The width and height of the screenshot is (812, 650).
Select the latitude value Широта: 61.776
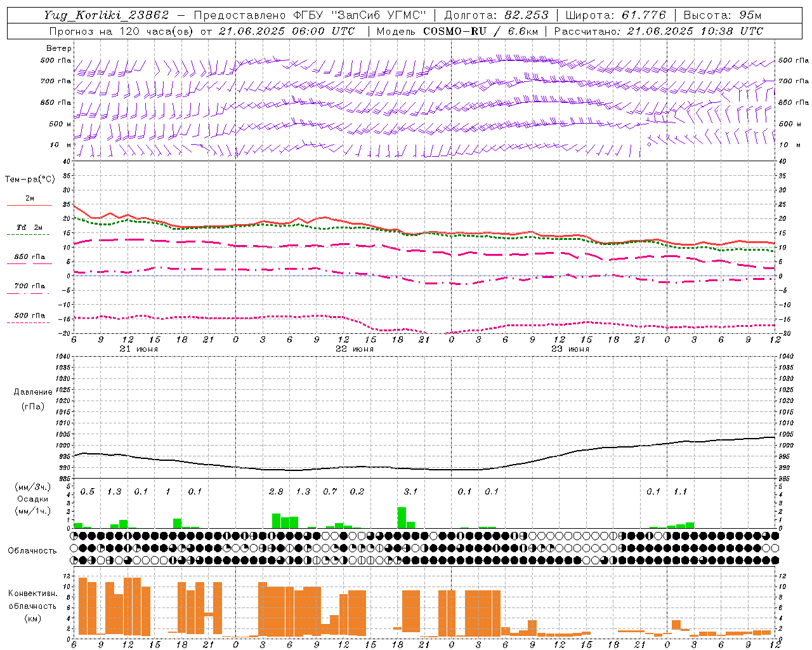click(x=615, y=15)
